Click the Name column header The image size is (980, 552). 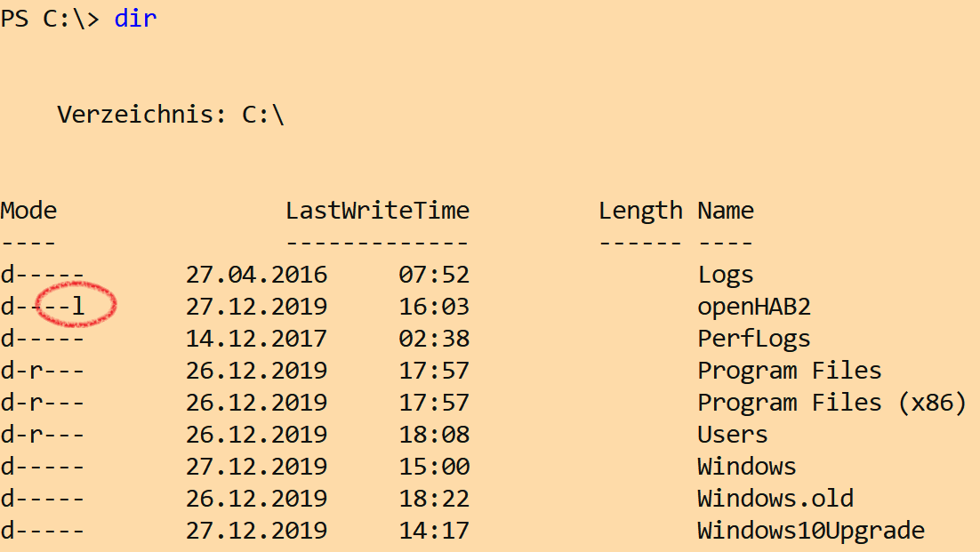pos(726,211)
